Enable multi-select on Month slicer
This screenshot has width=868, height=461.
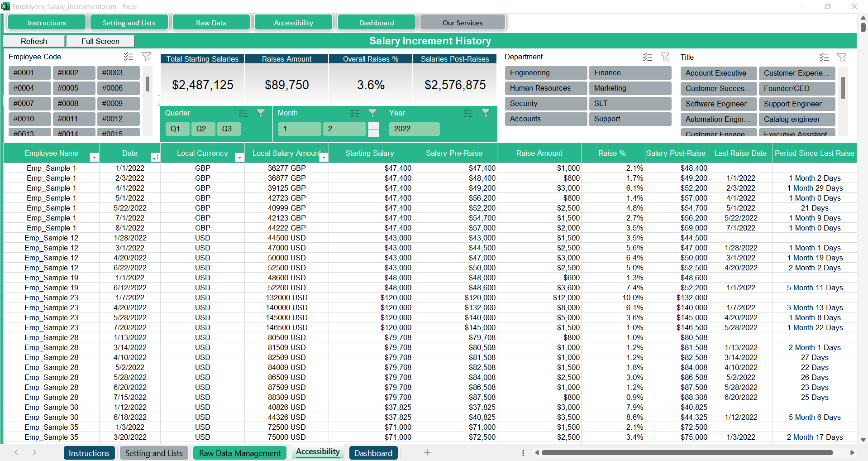point(355,113)
